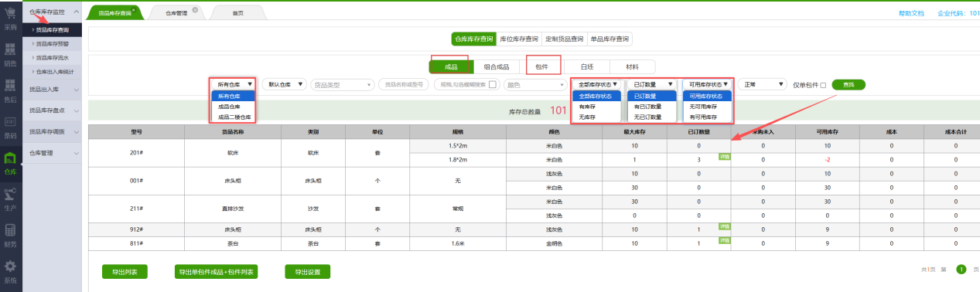Switch to the 包件 category tab
This screenshot has width=980, height=292.
point(541,66)
